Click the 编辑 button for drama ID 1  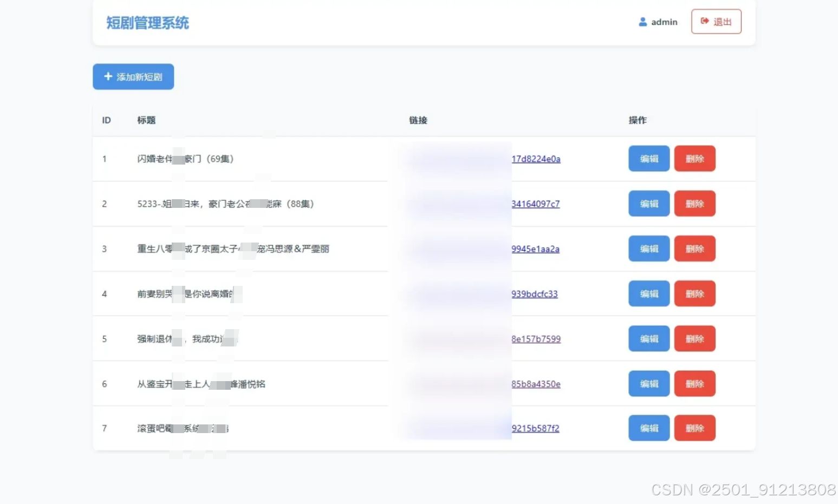(648, 159)
